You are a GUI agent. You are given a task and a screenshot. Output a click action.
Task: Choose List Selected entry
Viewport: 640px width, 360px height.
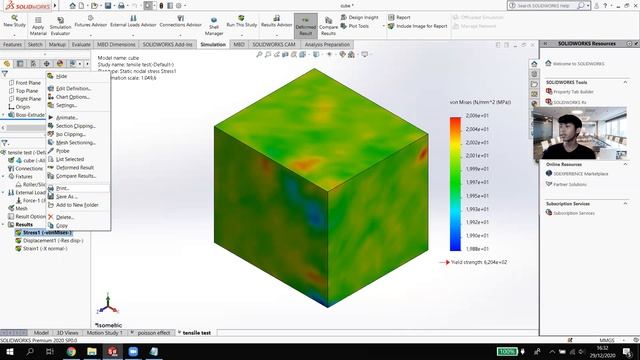coord(70,159)
